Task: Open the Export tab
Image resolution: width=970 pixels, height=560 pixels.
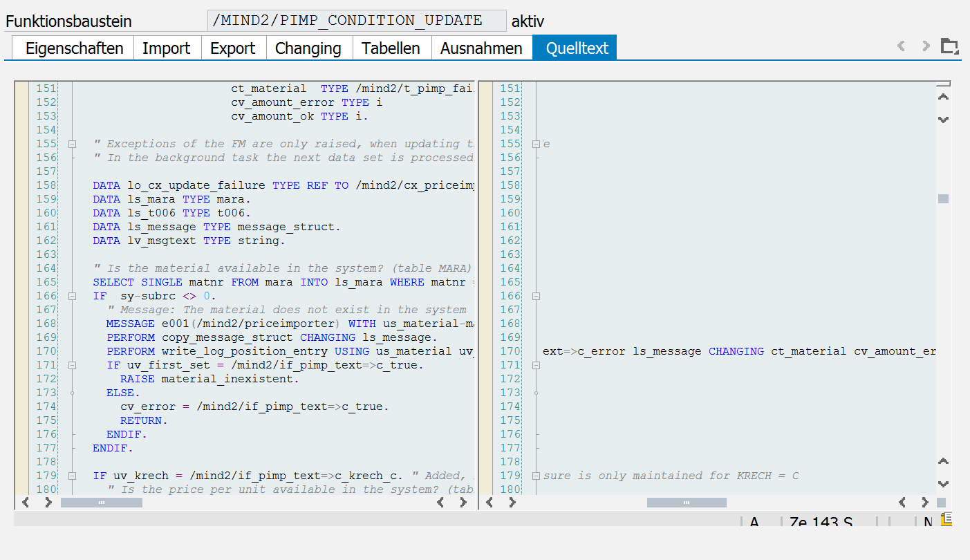Action: (x=233, y=48)
